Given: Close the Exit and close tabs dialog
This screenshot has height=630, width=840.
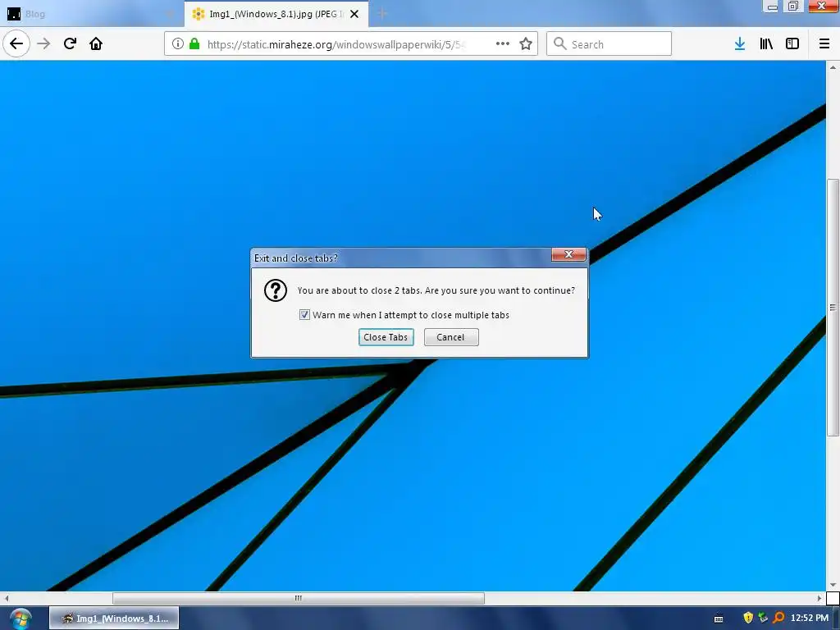Looking at the screenshot, I should [x=568, y=254].
